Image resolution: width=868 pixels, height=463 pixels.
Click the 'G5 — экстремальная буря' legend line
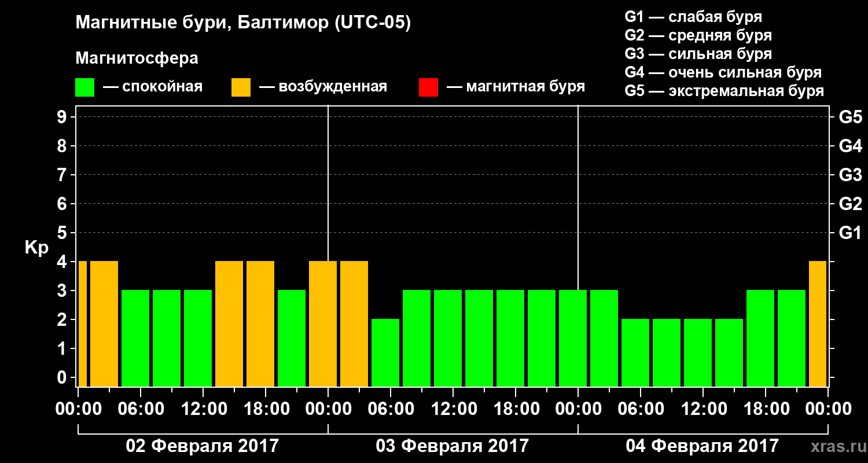[x=724, y=91]
